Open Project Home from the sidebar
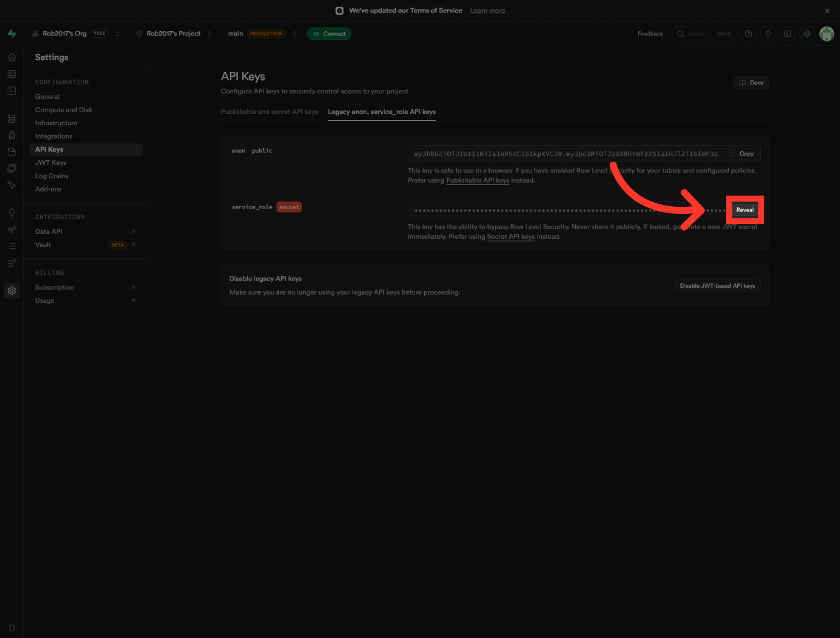Screen dimensions: 840x638 click(12, 57)
